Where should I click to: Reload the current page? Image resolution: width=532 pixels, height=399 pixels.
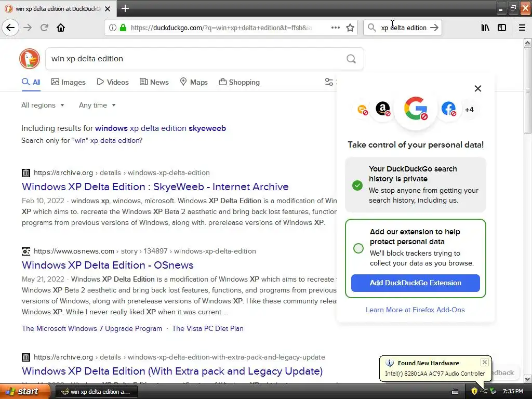pos(45,28)
